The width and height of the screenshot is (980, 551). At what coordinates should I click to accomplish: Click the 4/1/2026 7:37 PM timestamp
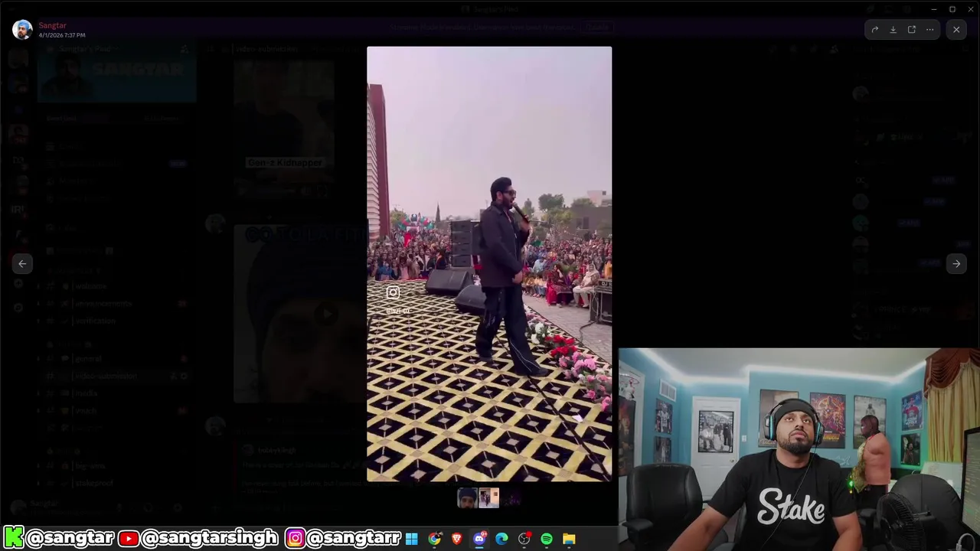tap(62, 35)
